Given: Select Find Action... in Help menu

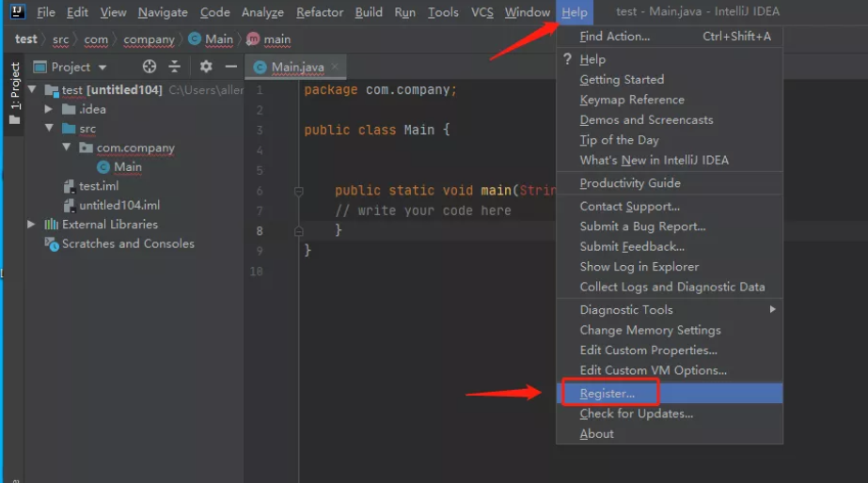Looking at the screenshot, I should coord(670,37).
